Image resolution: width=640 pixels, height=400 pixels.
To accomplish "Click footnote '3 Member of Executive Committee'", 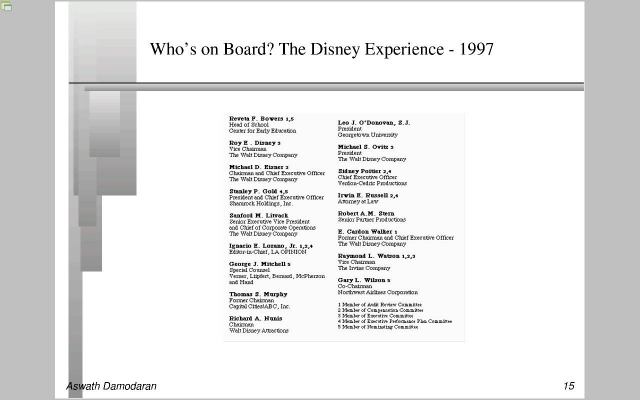I will 376,316.
